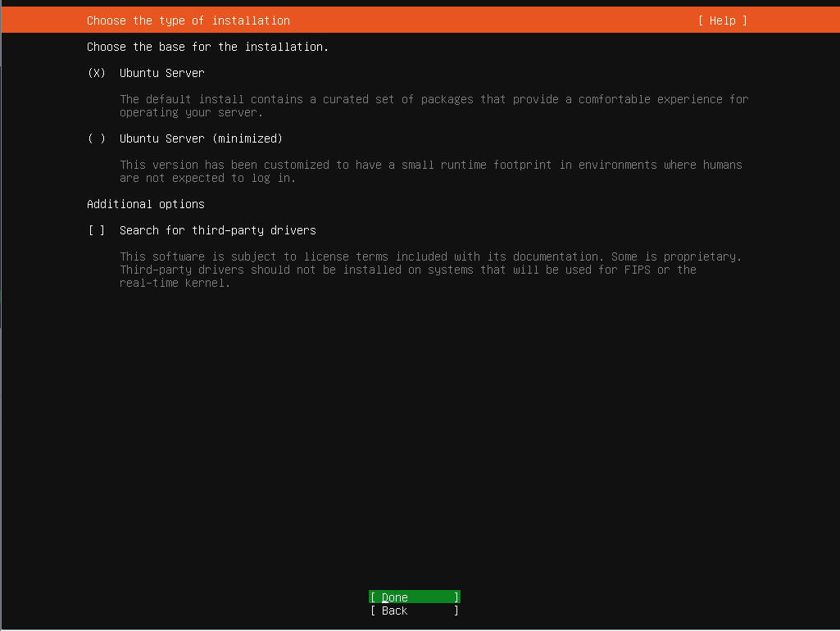Click the default install description paragraph
840x631 pixels.
(434, 99)
